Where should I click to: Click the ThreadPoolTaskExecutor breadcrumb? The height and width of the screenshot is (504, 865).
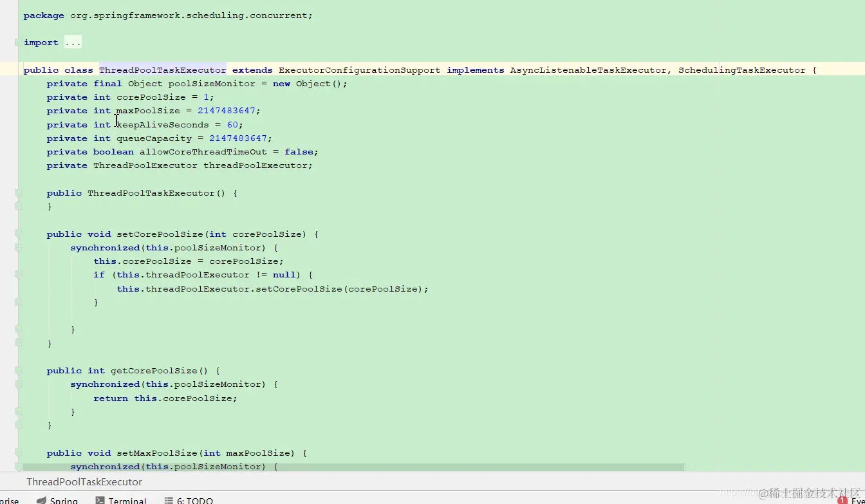point(84,481)
